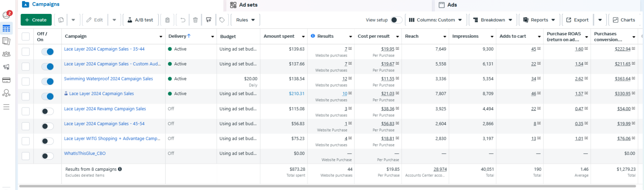Open Swimming Waterproof 2024 Campaign Sales link

[108, 79]
